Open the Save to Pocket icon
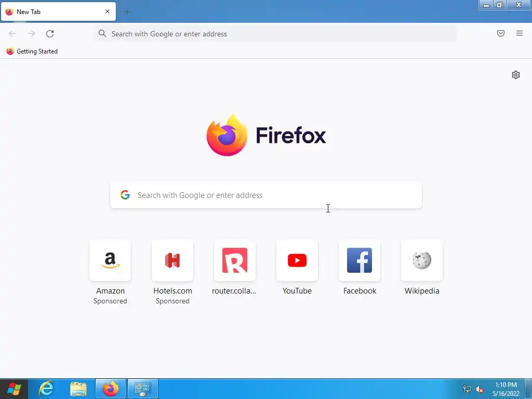Screen dimensions: 532x399 click(x=500, y=33)
